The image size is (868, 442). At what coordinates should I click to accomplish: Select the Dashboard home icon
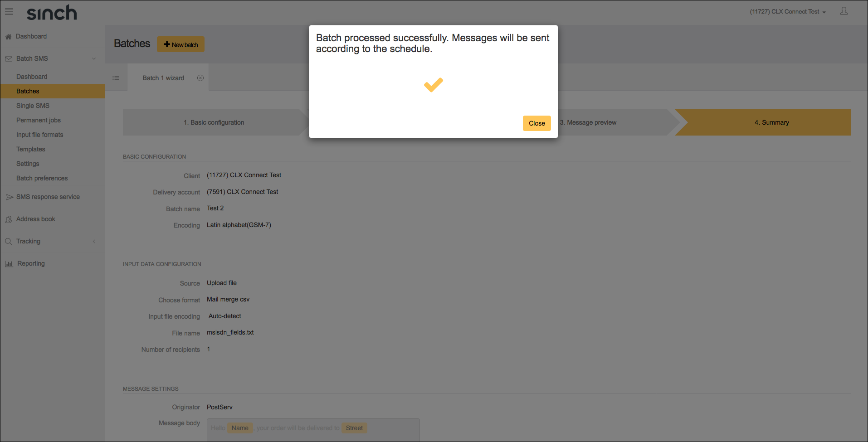click(8, 36)
